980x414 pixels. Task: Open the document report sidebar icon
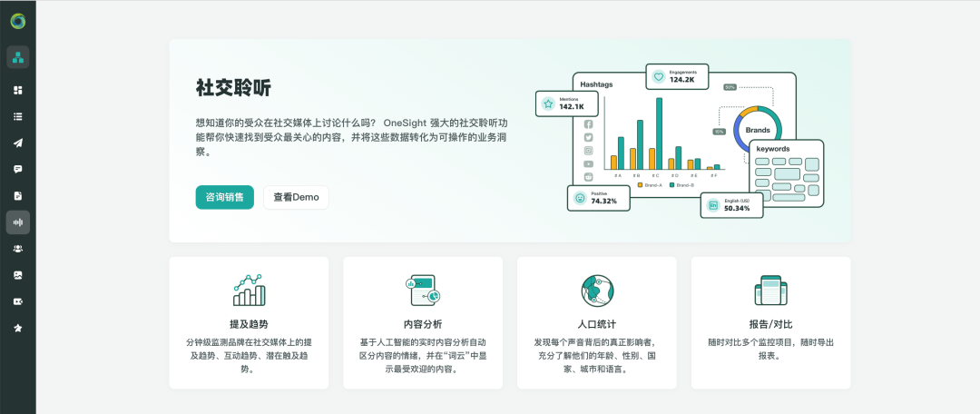click(18, 196)
